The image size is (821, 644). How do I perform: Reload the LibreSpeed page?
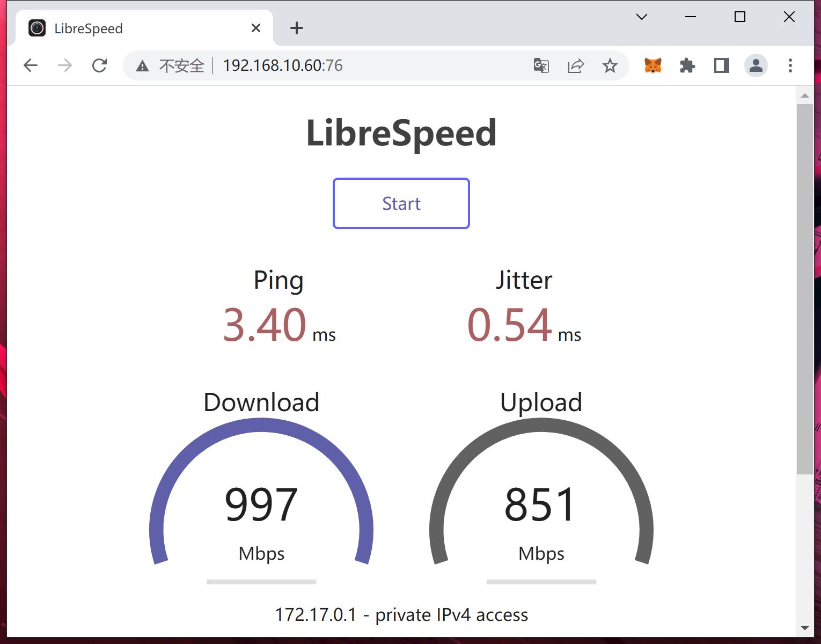pyautogui.click(x=99, y=65)
